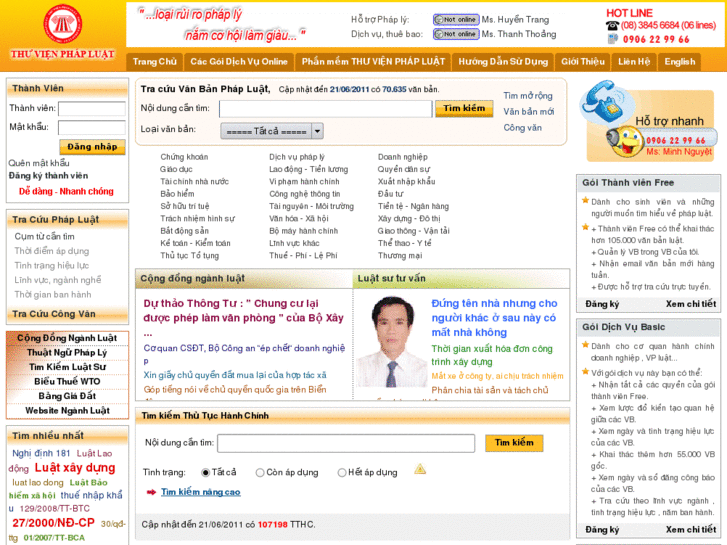Open the Trang Chủ menu item
727x545 pixels.
click(154, 61)
